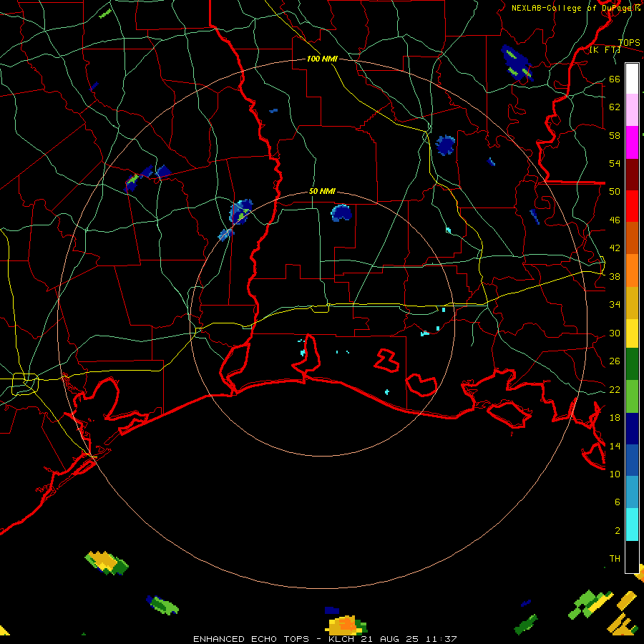The height and width of the screenshot is (644, 644).
Task: Click the navy echo in the upper right corner
Action: coord(517,63)
